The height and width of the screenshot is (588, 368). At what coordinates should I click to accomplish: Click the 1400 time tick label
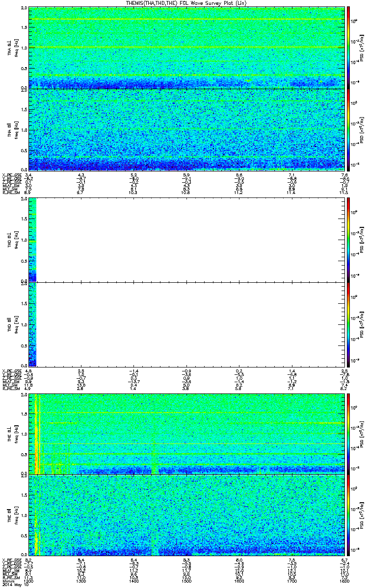coord(134,581)
